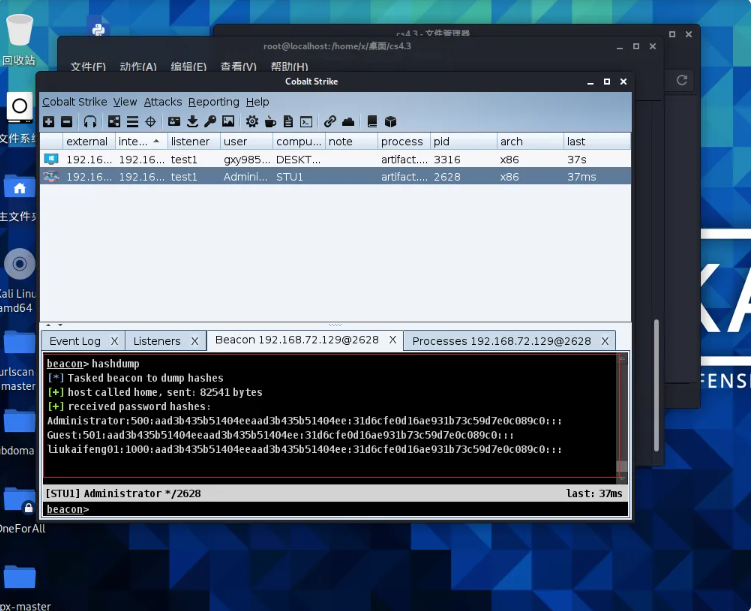753x611 pixels.
Task: Click the book help icon
Action: click(372, 122)
